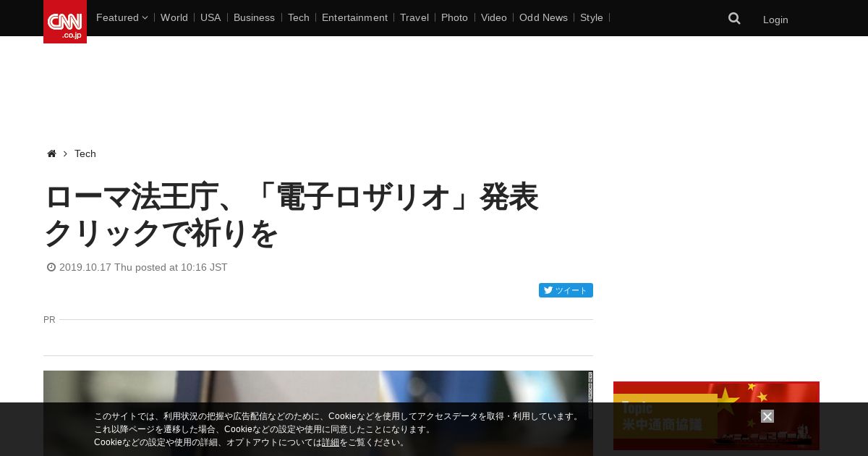Open the search magnifier icon

point(734,18)
